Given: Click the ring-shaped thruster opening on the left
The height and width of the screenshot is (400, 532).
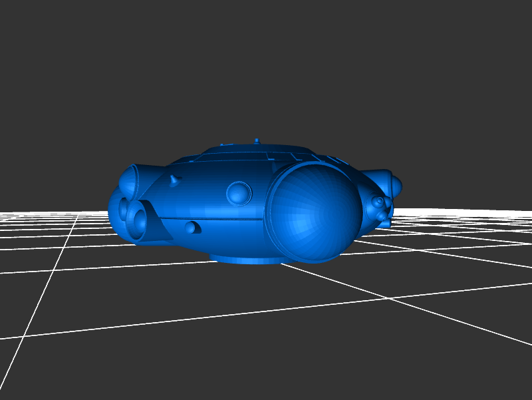Looking at the screenshot, I should coord(140,218).
